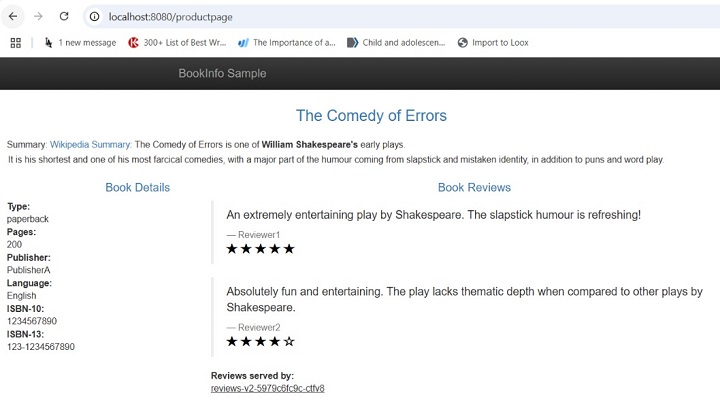Click Reviewer2's four-star rating
Viewport: 720px width, 416px height.
pos(261,342)
